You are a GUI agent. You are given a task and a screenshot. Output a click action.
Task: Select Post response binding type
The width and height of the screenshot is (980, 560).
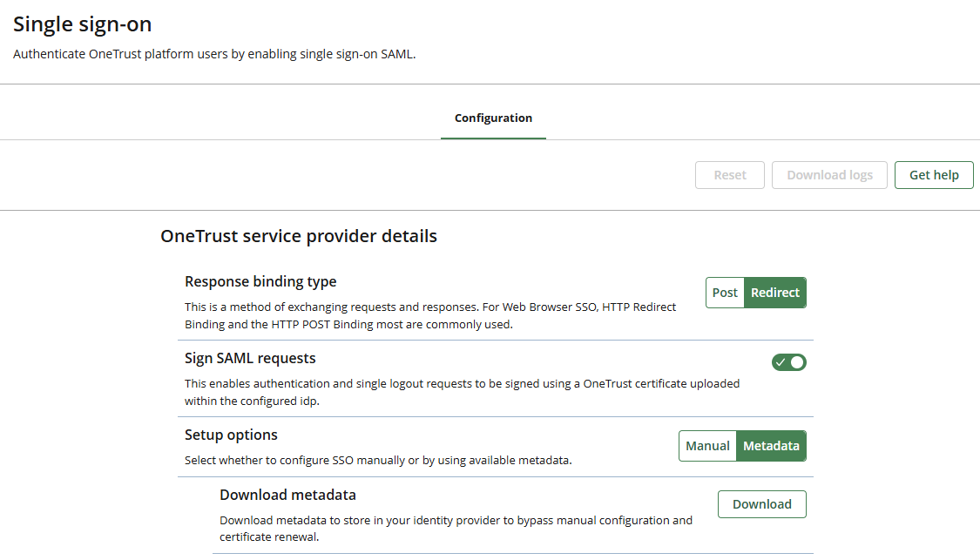pos(725,293)
